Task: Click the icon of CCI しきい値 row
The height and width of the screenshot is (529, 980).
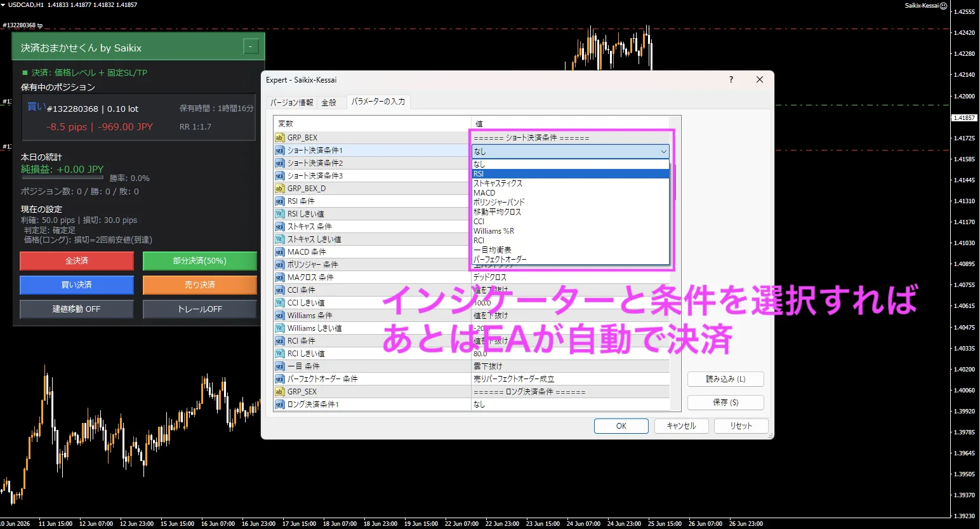Action: pos(279,303)
